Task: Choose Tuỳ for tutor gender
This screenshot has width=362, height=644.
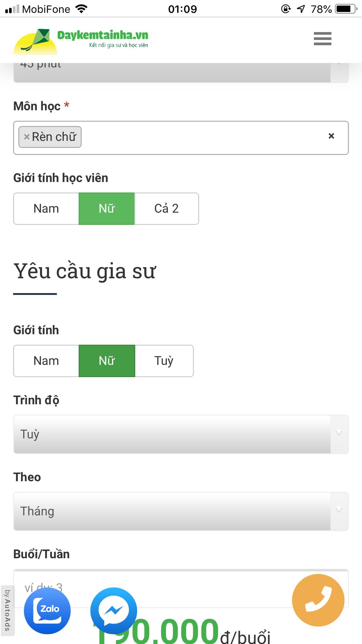Action: click(x=164, y=361)
